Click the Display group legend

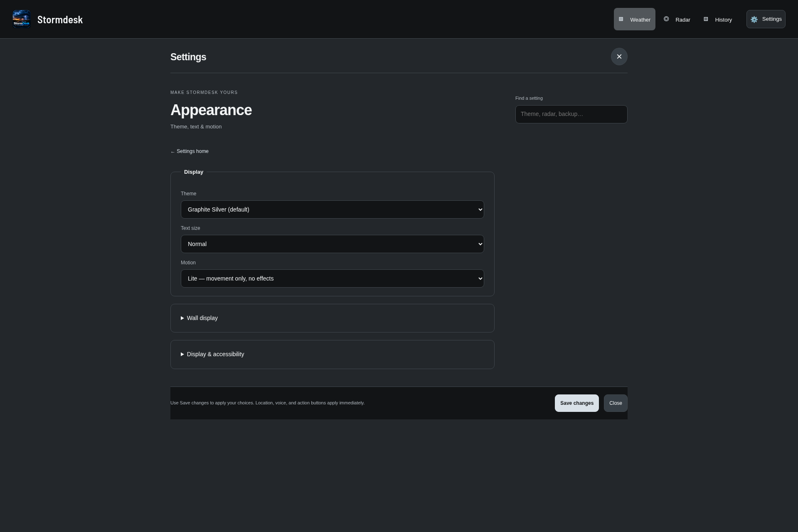click(x=194, y=172)
